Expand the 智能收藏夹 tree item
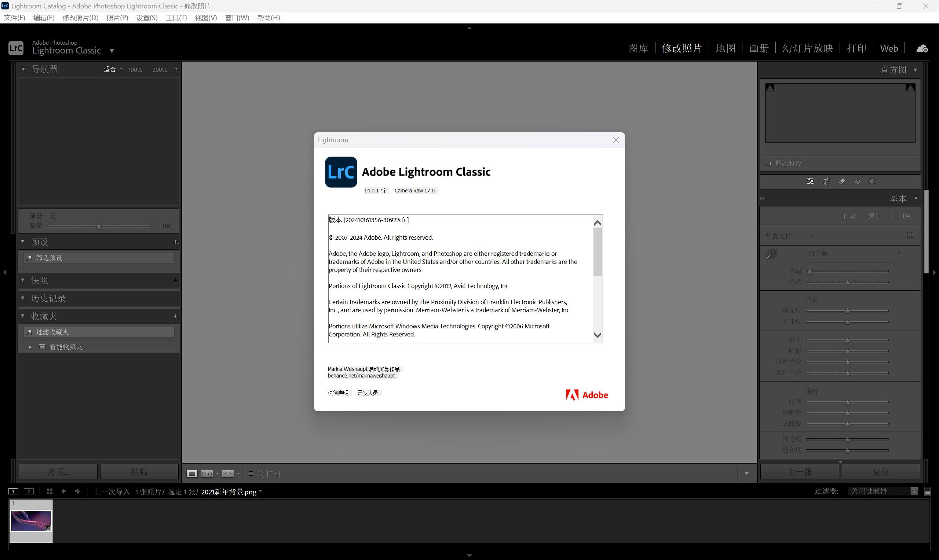939x560 pixels. [30, 347]
